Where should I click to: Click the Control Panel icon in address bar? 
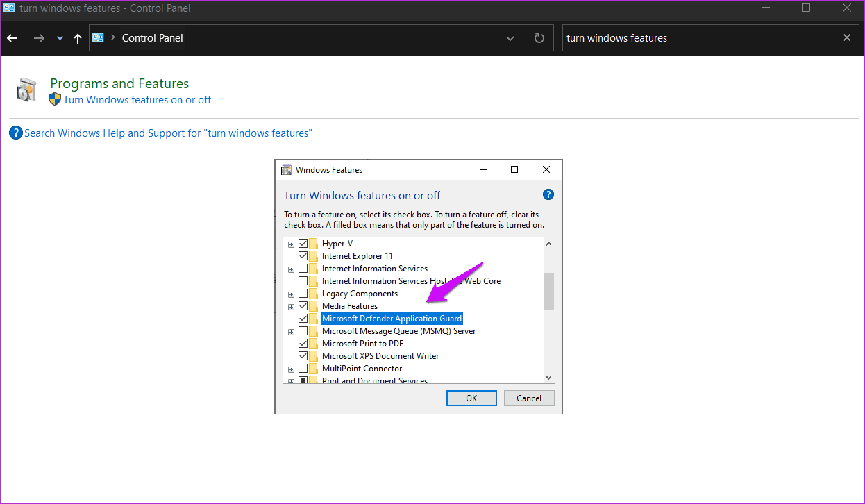tap(98, 37)
